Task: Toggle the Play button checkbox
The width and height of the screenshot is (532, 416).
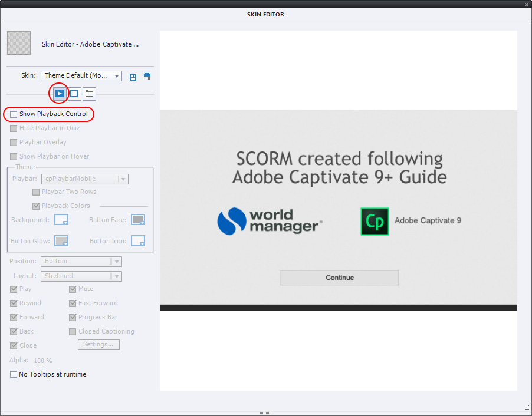Action: click(14, 289)
